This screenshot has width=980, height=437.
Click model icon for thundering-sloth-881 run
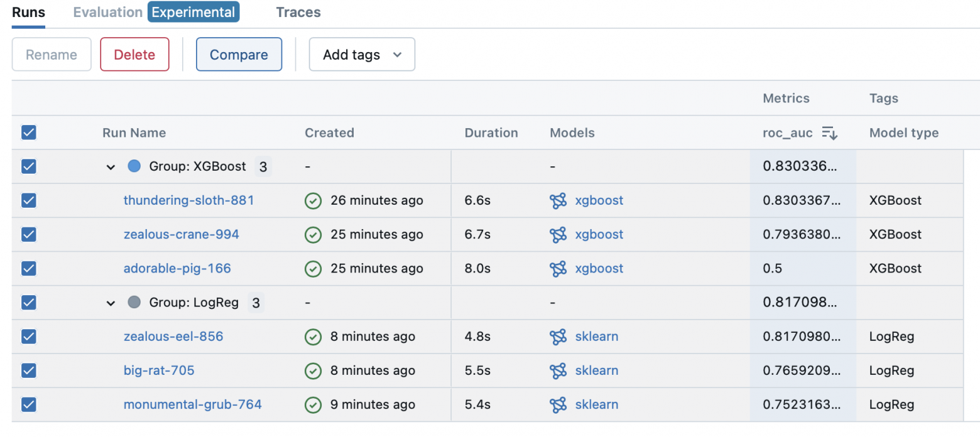click(558, 201)
